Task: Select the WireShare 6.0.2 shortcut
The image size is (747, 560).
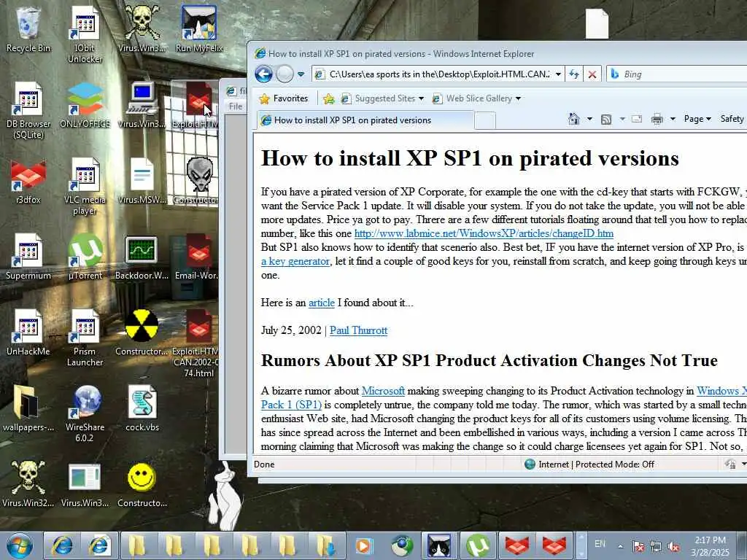Action: pyautogui.click(x=85, y=414)
